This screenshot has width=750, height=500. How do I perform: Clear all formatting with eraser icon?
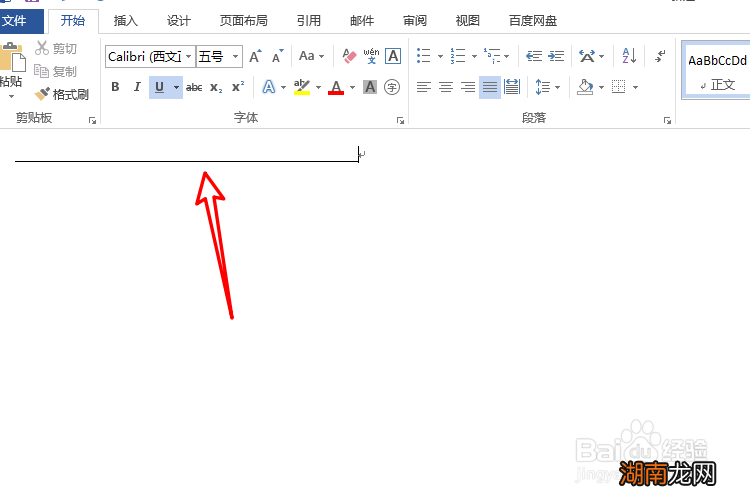(350, 56)
